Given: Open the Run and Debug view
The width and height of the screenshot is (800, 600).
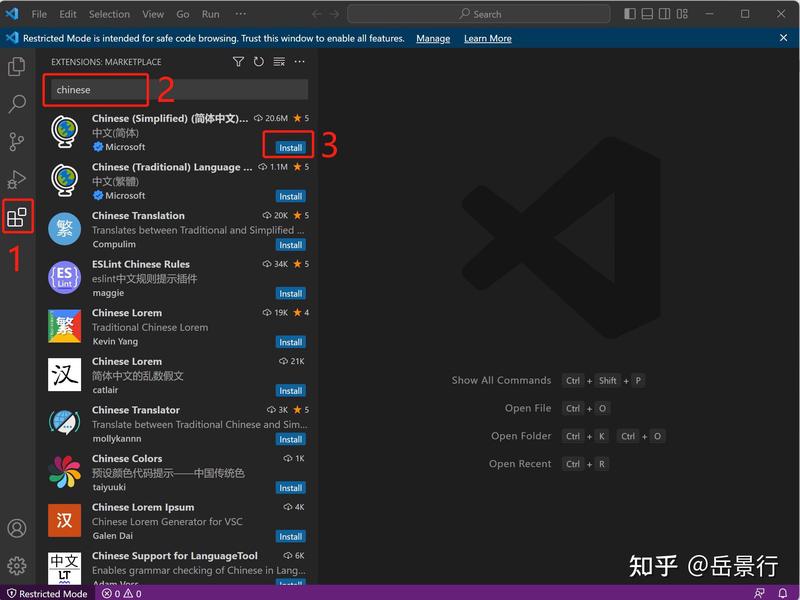Looking at the screenshot, I should coord(17,180).
